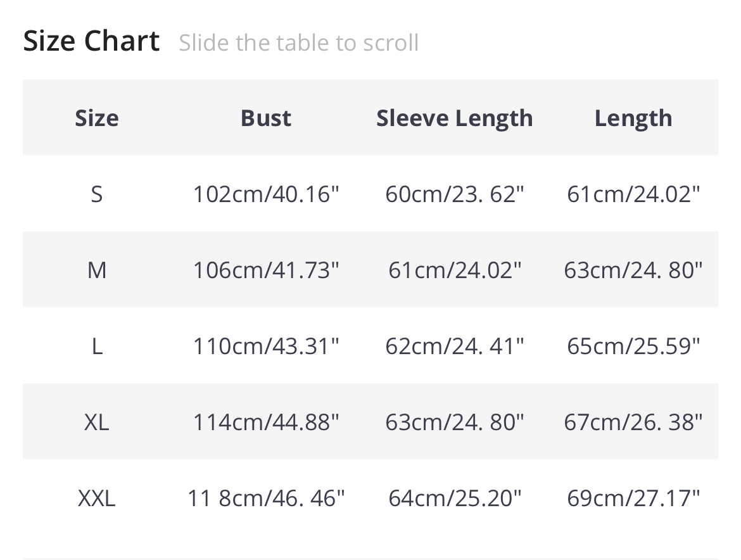Viewport: 741px width, 560px height.
Task: Select the Sleeve Length column header
Action: pos(455,118)
